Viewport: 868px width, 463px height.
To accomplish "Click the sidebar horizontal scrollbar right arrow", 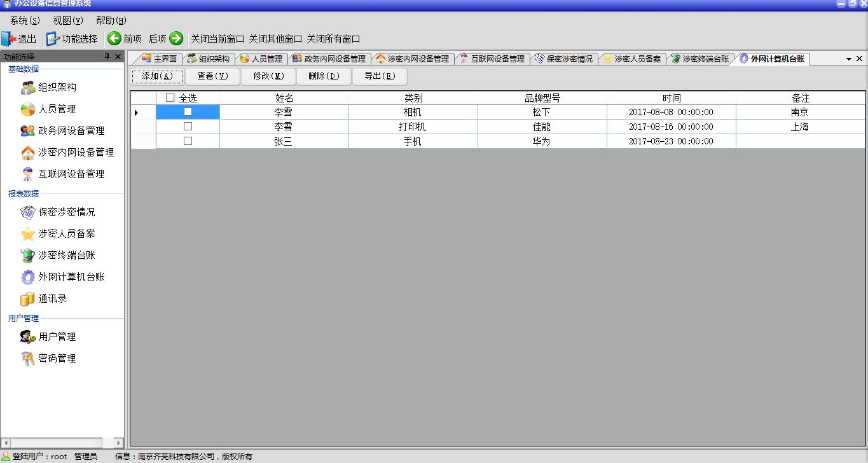I will [x=118, y=443].
